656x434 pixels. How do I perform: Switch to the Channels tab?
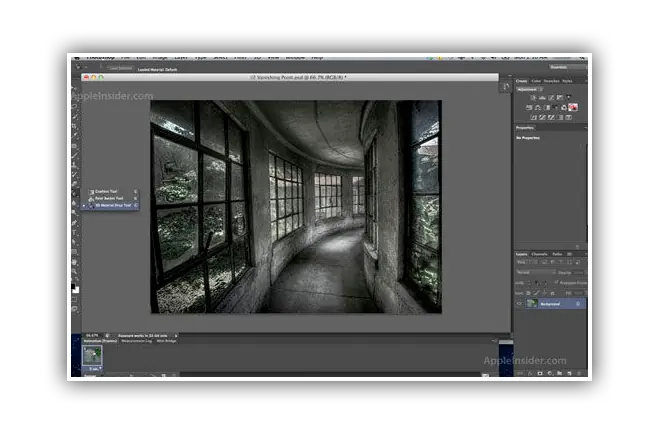pyautogui.click(x=539, y=254)
